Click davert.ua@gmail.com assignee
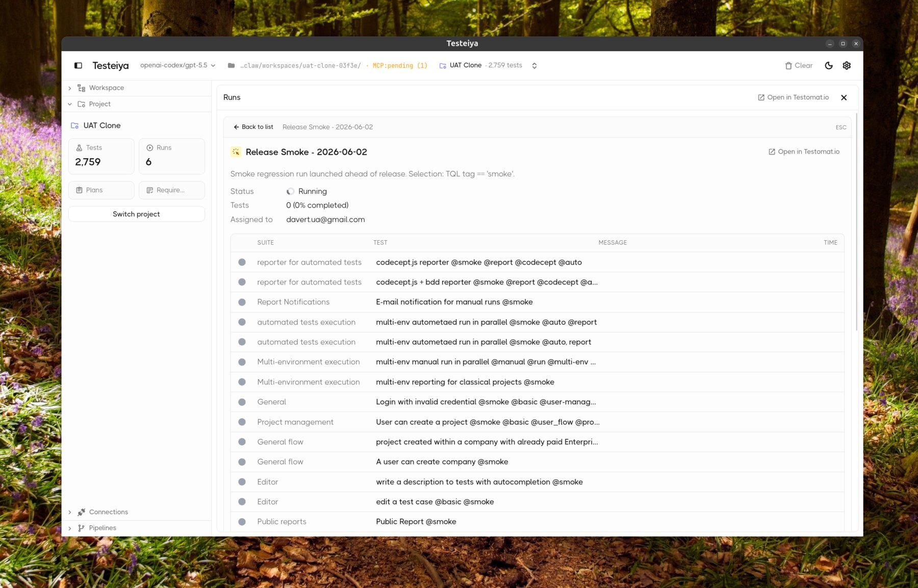918x588 pixels. point(325,219)
